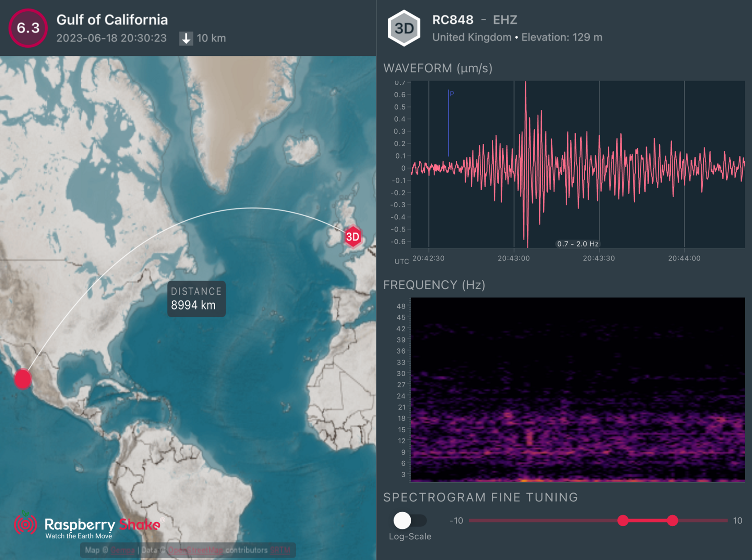Click the UTC axis label

pyautogui.click(x=402, y=261)
